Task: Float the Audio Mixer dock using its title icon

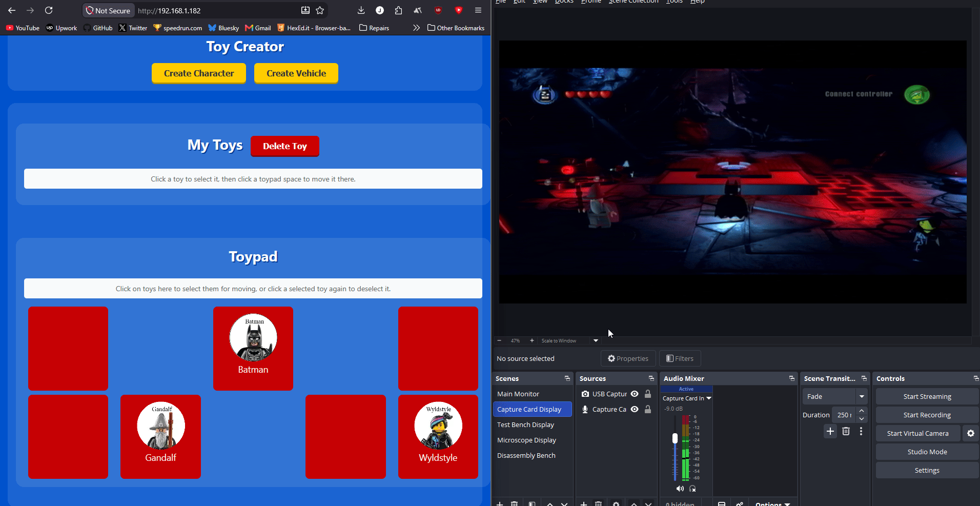Action: [x=792, y=378]
